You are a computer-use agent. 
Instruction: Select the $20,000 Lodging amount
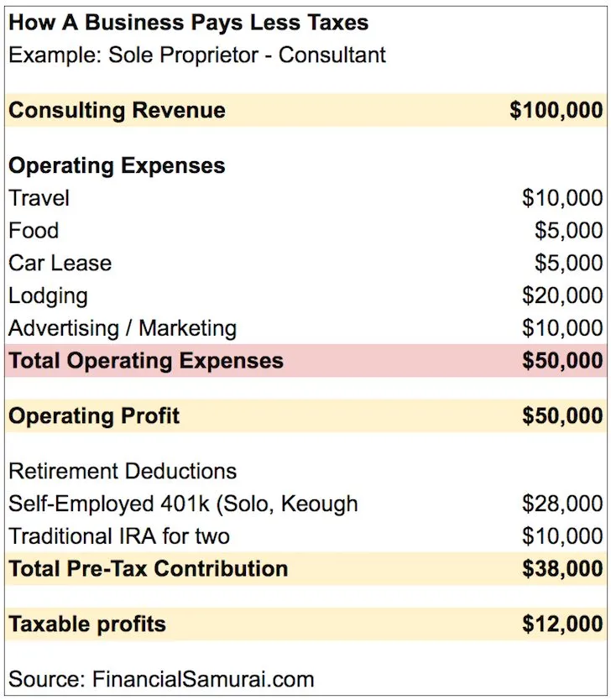tap(562, 295)
